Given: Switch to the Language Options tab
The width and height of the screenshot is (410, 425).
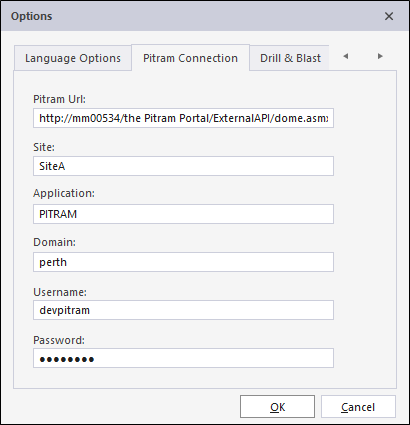Looking at the screenshot, I should coord(73,58).
